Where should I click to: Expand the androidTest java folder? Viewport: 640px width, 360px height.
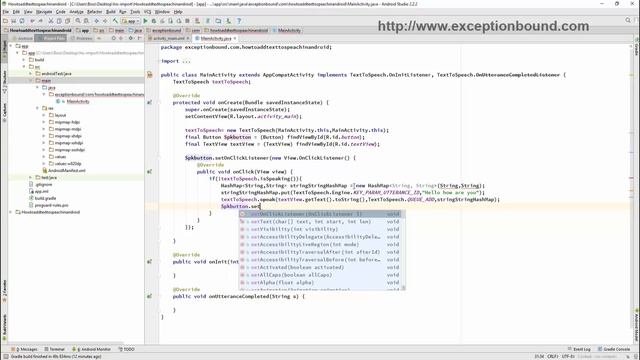pos(31,73)
